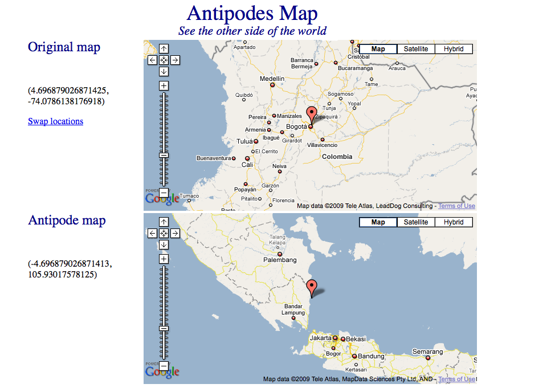Screen dimensions: 555x392
Task: Open Terms of Use on the original map
Action: [456, 206]
